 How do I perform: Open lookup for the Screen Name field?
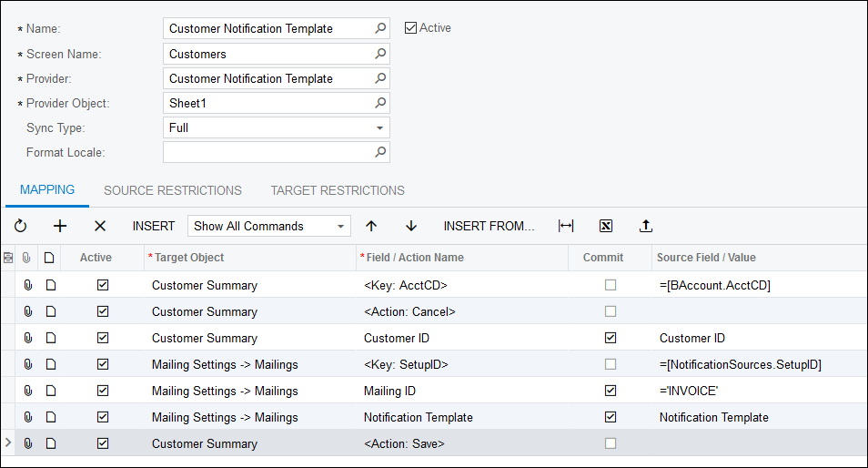[380, 54]
